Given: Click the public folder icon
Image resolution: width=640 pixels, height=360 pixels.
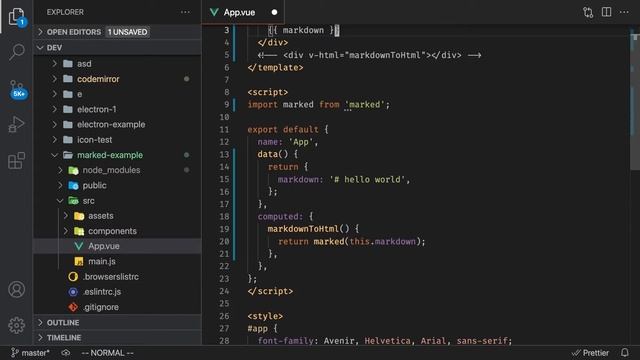Looking at the screenshot, I should tap(73, 185).
